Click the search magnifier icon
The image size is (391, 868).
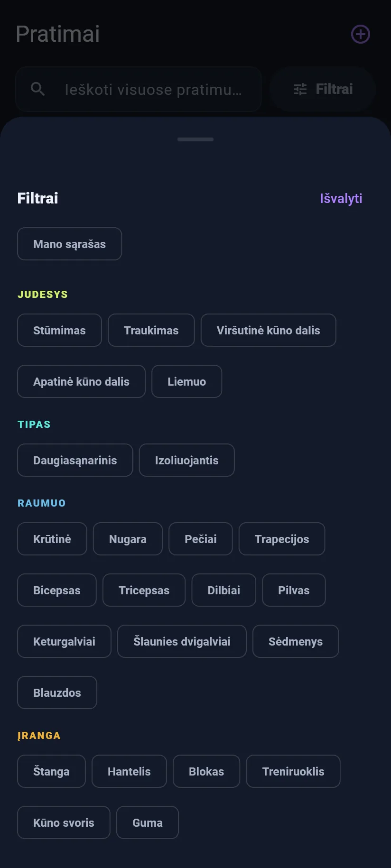[x=37, y=89]
